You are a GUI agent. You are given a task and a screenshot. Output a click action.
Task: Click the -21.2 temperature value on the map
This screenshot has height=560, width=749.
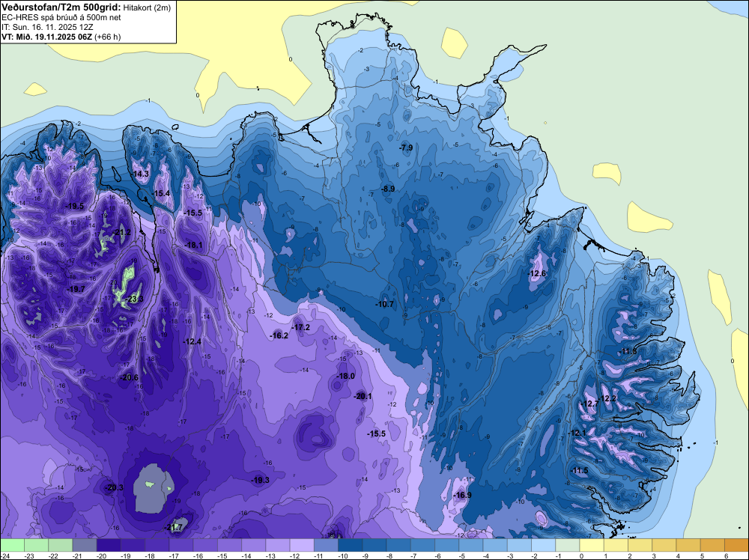121,233
